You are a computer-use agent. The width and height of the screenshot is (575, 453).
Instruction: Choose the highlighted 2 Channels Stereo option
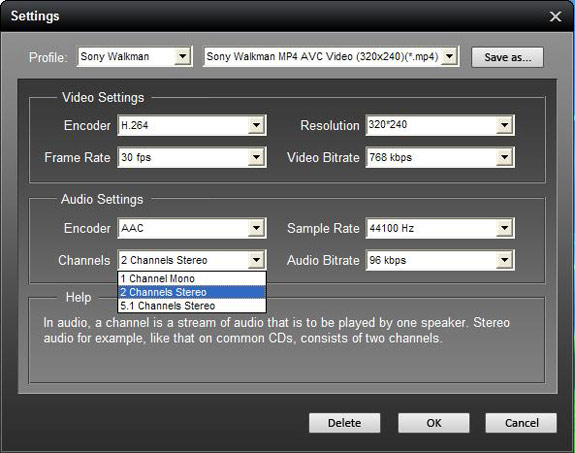192,292
